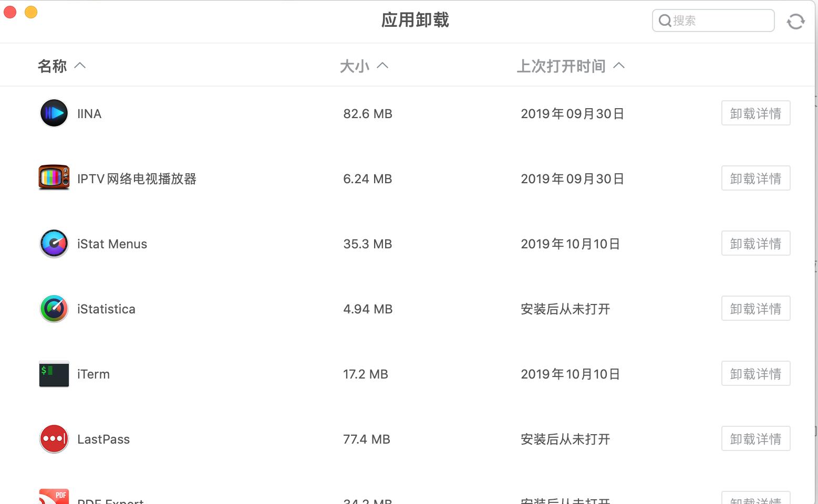Open 卸载详情 for IINA

[755, 113]
